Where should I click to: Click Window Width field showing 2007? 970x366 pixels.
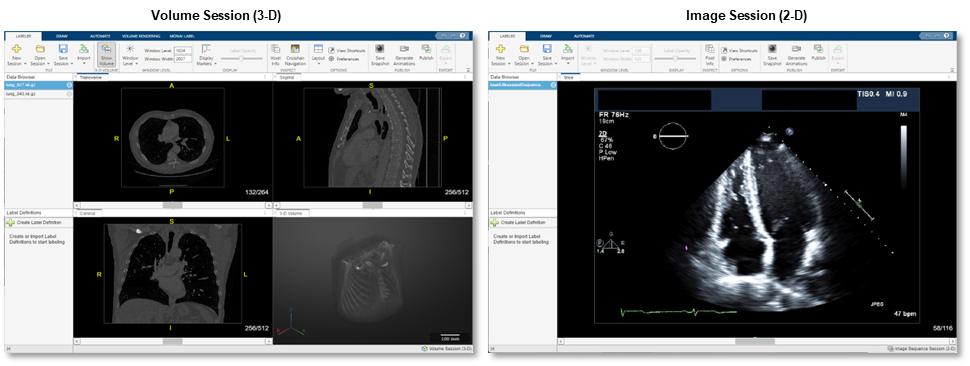[x=183, y=59]
